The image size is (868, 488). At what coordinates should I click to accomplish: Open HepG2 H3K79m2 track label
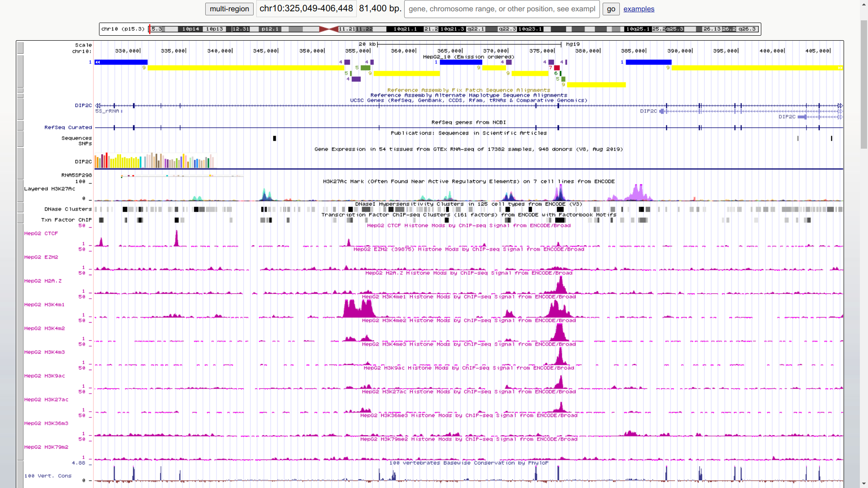(46, 447)
